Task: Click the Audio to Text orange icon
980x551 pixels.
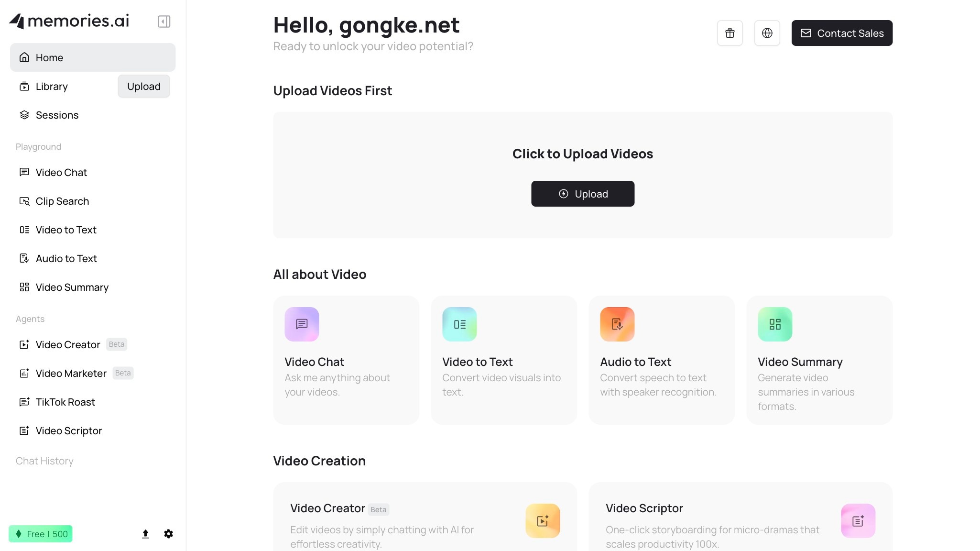Action: pos(617,324)
